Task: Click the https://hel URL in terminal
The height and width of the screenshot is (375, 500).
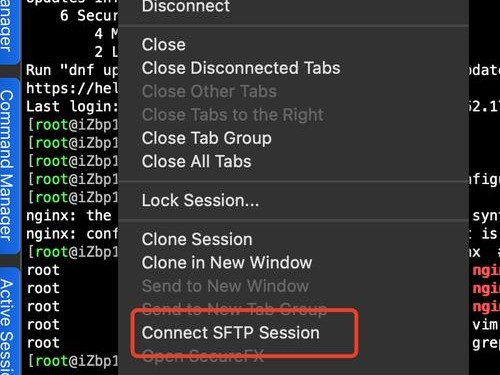Action: point(72,88)
